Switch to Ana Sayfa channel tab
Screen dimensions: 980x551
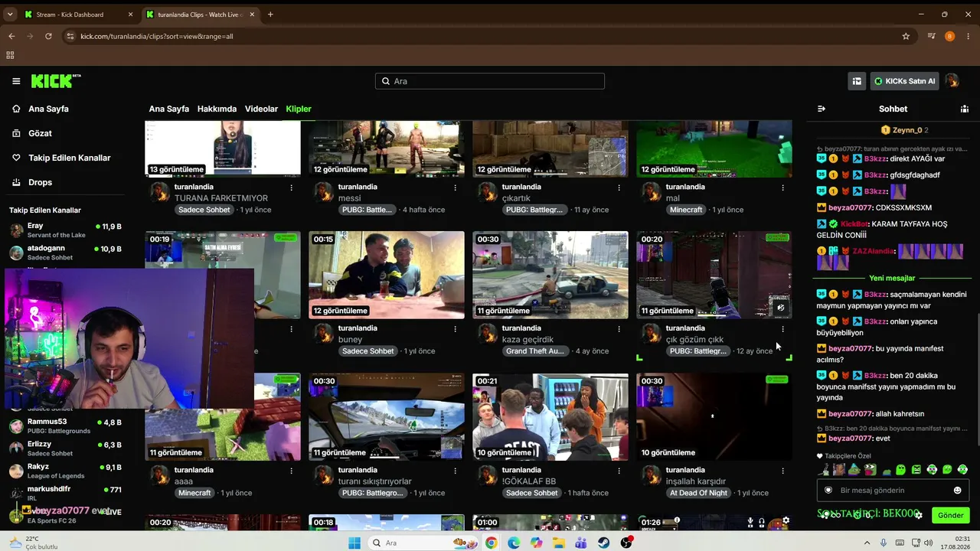coord(169,109)
